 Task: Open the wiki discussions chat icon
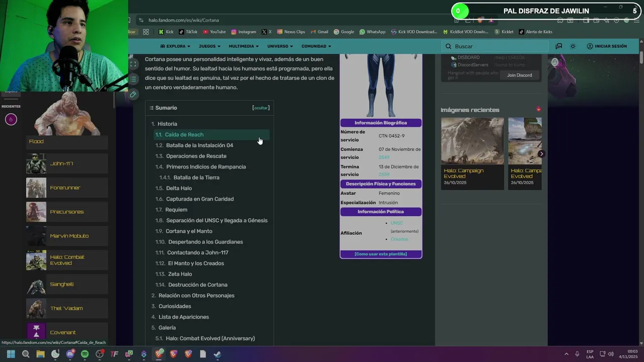pos(558,46)
